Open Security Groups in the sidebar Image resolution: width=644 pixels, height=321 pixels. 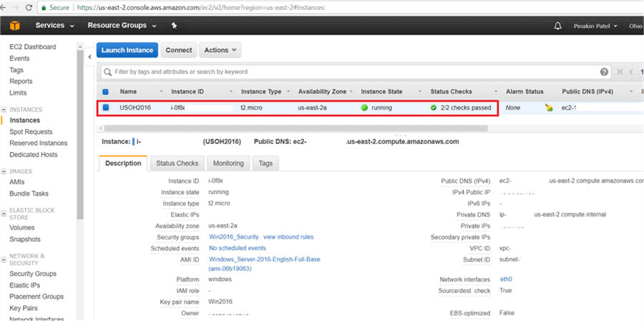tap(33, 274)
